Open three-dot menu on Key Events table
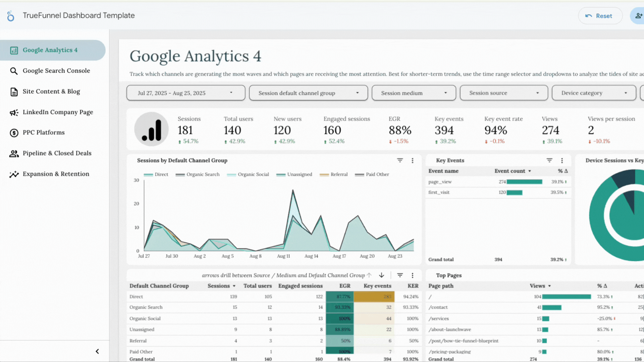The height and width of the screenshot is (362, 644). tap(562, 161)
